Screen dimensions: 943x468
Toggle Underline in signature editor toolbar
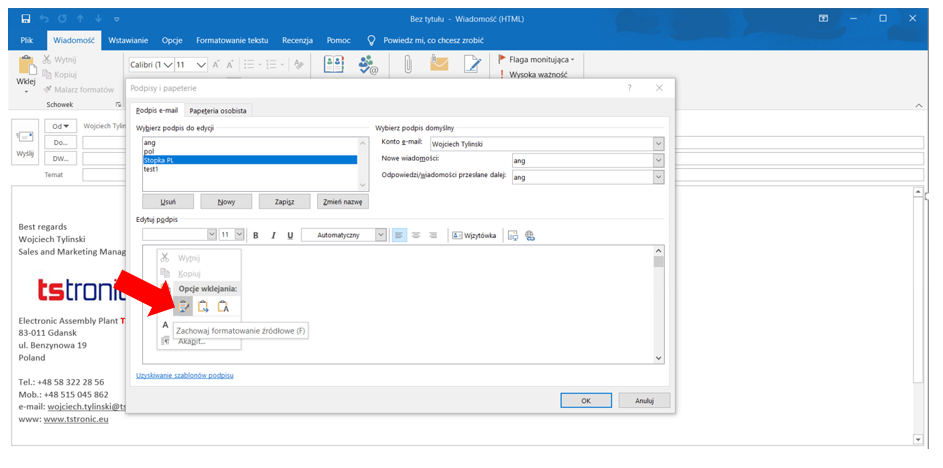pos(290,235)
